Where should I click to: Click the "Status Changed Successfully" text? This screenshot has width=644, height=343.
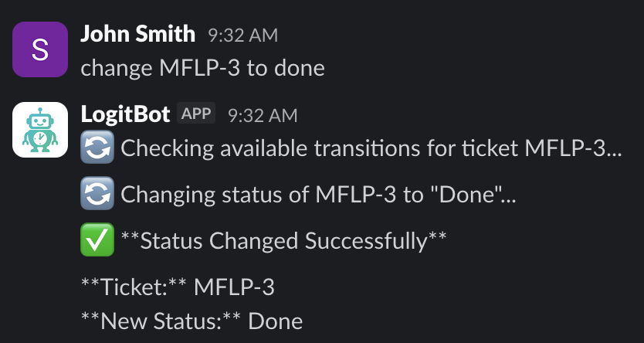pos(283,240)
